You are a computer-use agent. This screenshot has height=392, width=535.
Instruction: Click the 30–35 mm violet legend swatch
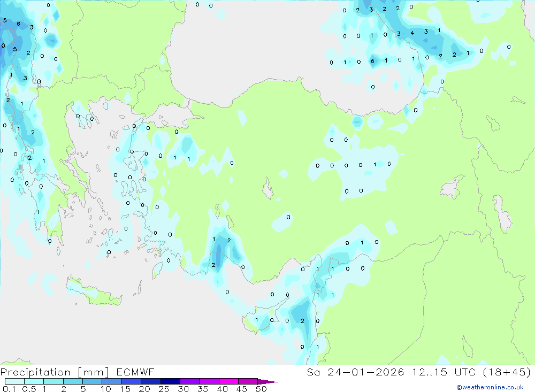pos(189,381)
